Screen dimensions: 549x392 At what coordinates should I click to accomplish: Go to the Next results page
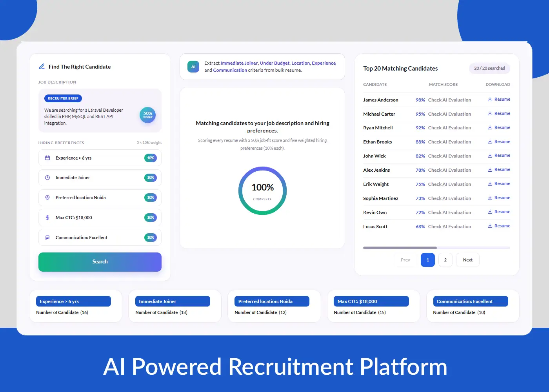[468, 260]
